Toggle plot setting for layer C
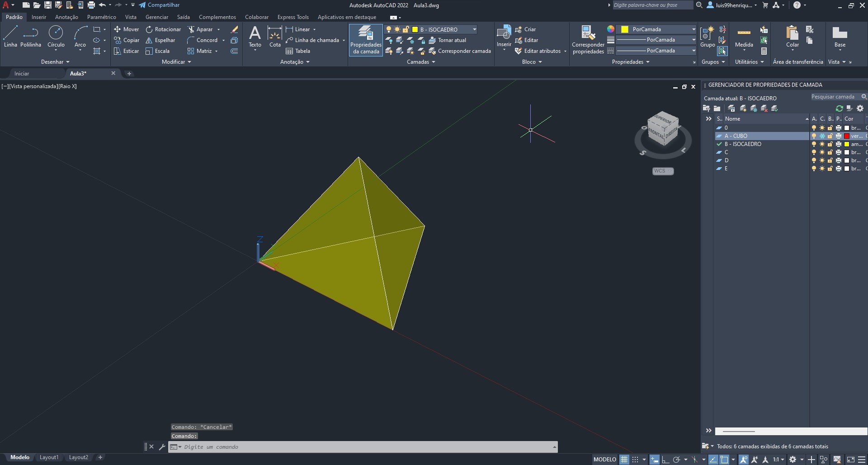This screenshot has height=465, width=868. point(839,152)
